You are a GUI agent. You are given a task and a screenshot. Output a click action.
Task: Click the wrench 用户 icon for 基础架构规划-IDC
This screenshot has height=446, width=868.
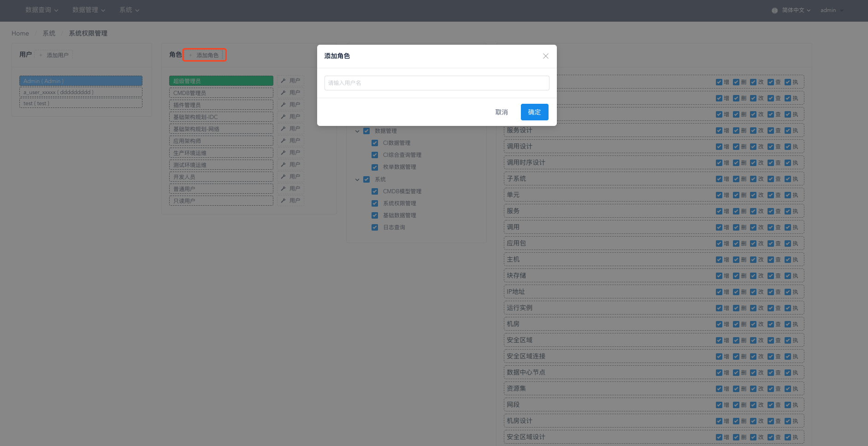click(x=290, y=117)
